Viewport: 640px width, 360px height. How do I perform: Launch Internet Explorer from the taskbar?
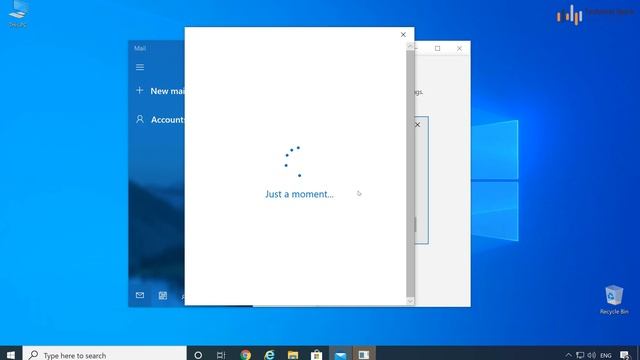(x=269, y=355)
